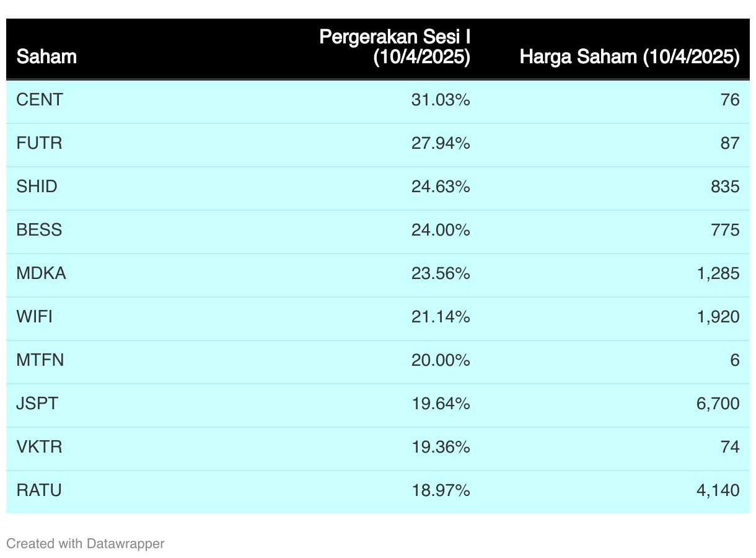756x558 pixels.
Task: Click the 31.03% movement value
Action: coord(441,100)
